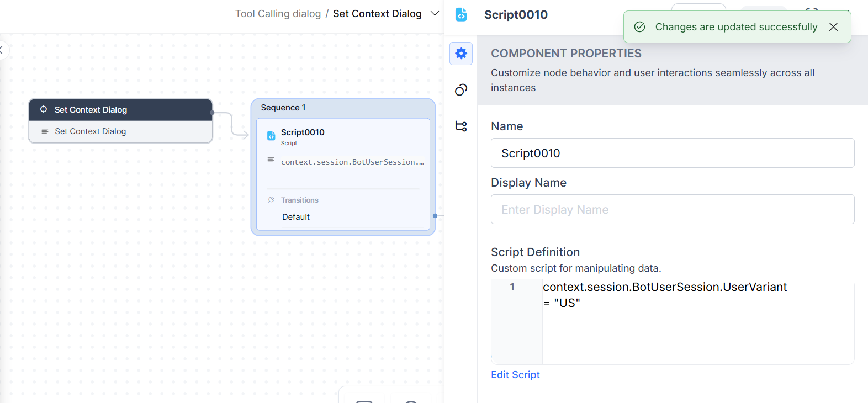
Task: Click the collapse arrow at left canvas edge
Action: point(2,50)
